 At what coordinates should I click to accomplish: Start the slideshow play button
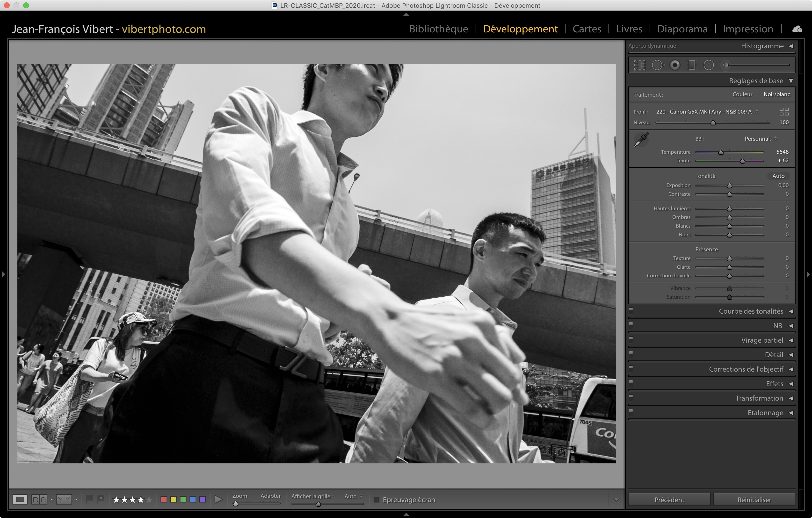[x=218, y=499]
